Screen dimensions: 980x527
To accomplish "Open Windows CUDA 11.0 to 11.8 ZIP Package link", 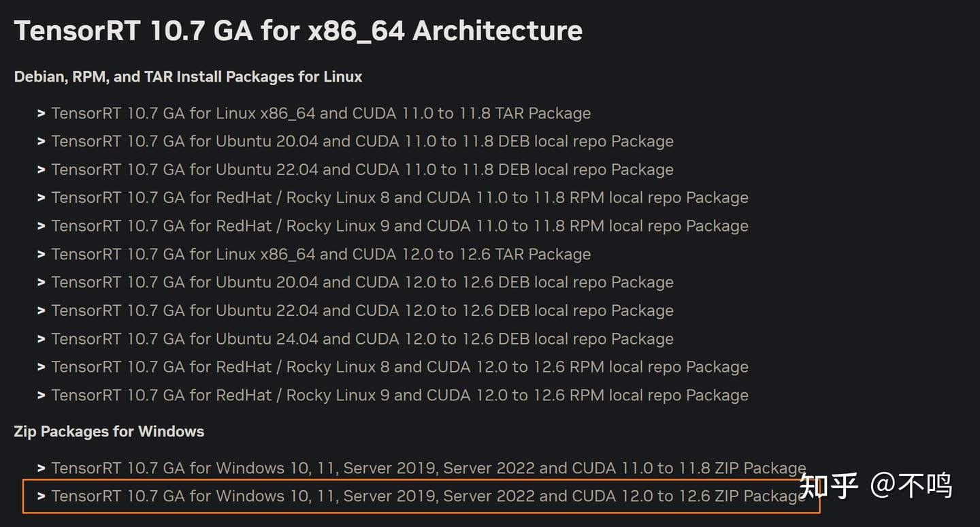I will (429, 468).
